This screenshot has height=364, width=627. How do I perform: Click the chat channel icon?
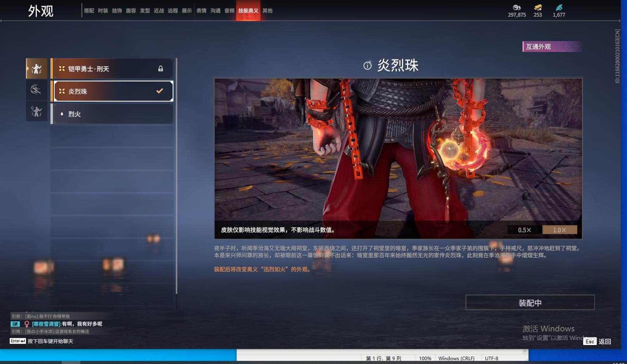click(x=15, y=324)
